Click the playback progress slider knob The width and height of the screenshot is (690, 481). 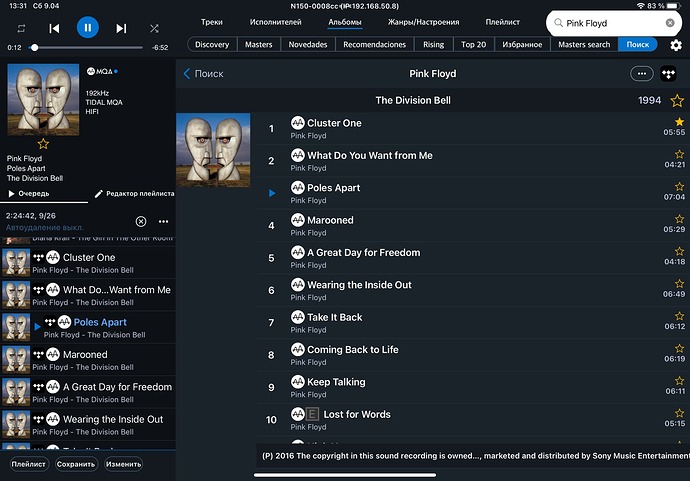34,48
